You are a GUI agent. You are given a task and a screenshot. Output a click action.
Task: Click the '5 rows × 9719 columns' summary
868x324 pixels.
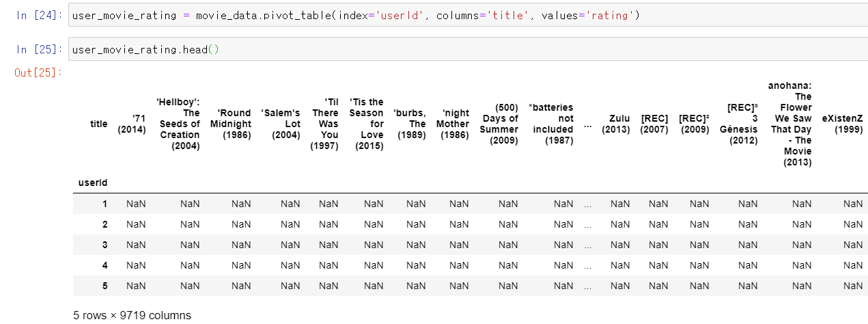click(132, 315)
